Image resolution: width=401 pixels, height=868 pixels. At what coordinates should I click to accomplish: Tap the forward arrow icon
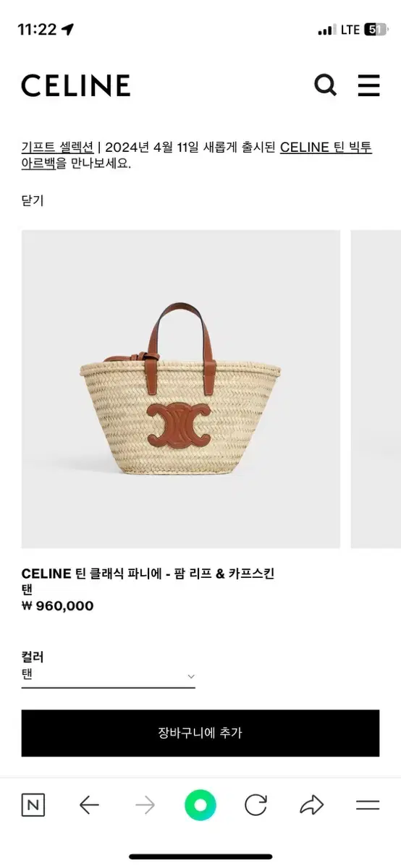[x=145, y=805]
